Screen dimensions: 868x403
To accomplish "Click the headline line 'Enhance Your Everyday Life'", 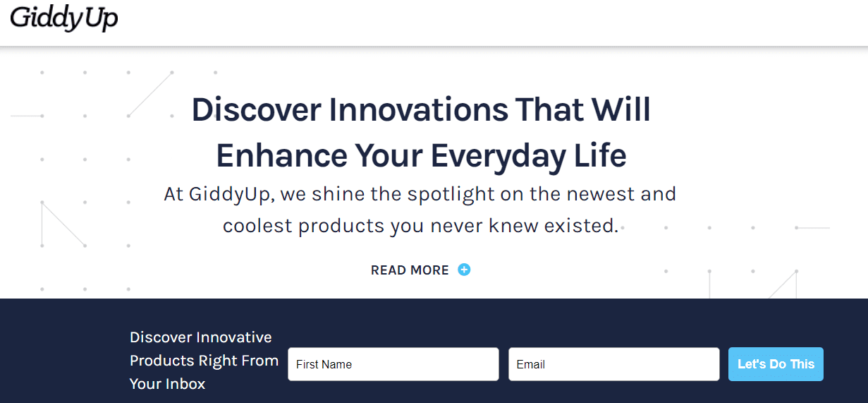I will point(421,155).
